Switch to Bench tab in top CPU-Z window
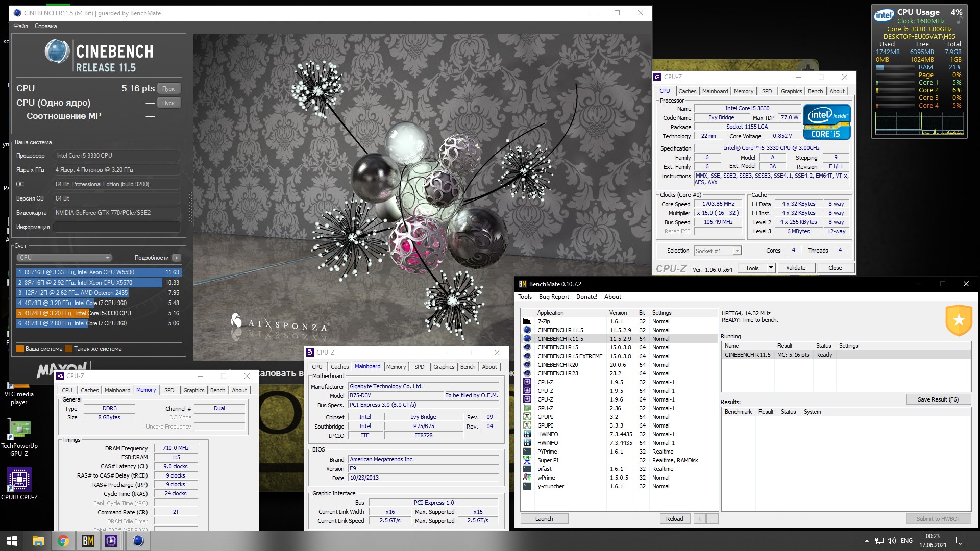The width and height of the screenshot is (980, 551). pyautogui.click(x=815, y=91)
